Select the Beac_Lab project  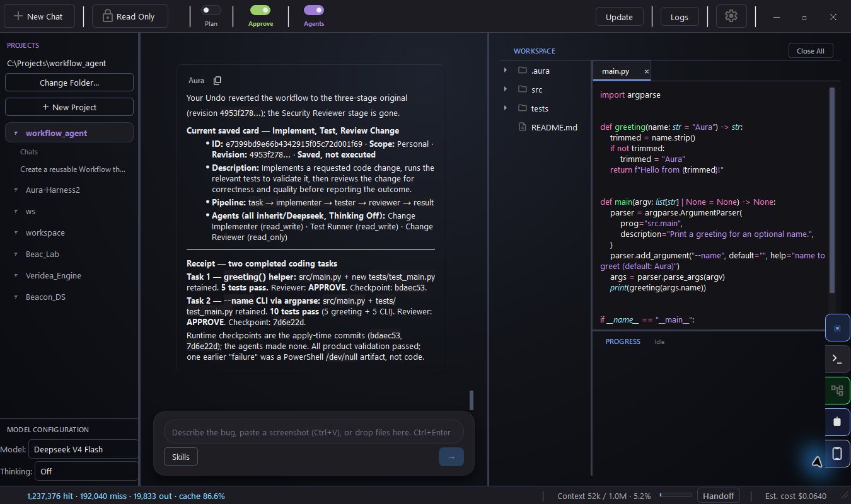pyautogui.click(x=42, y=254)
